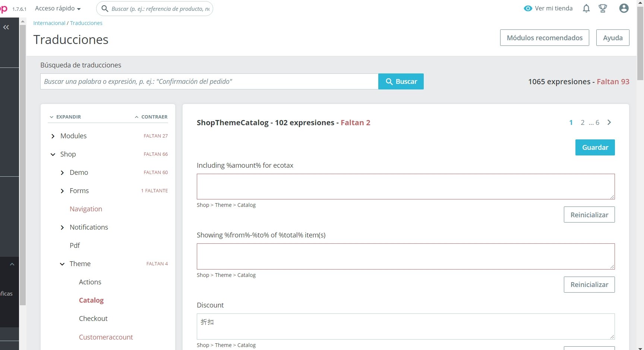Select the Checkout tree item

coord(93,319)
